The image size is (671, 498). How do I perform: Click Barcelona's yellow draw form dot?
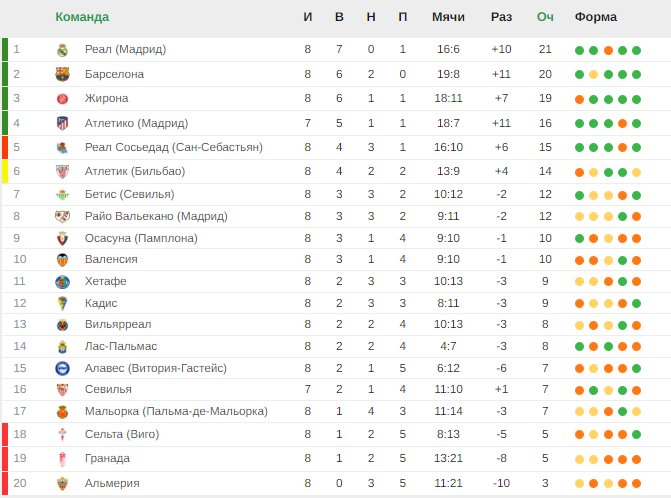click(594, 74)
